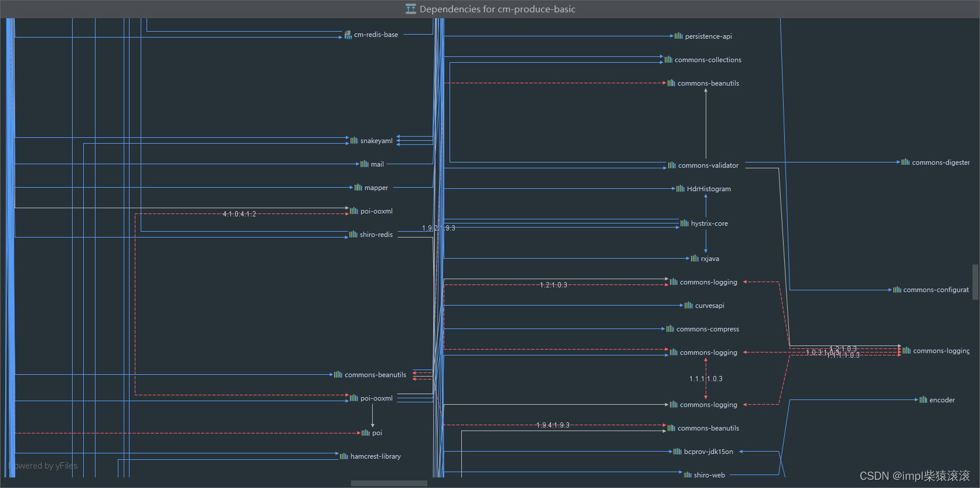Click the diagram icon in the title tab

[x=411, y=9]
